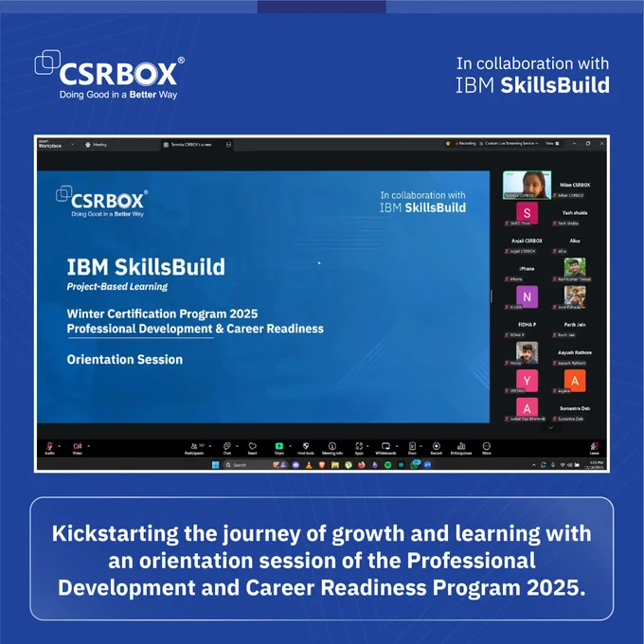Click the Windows Start button
Image resolution: width=644 pixels, height=644 pixels.
click(x=215, y=464)
